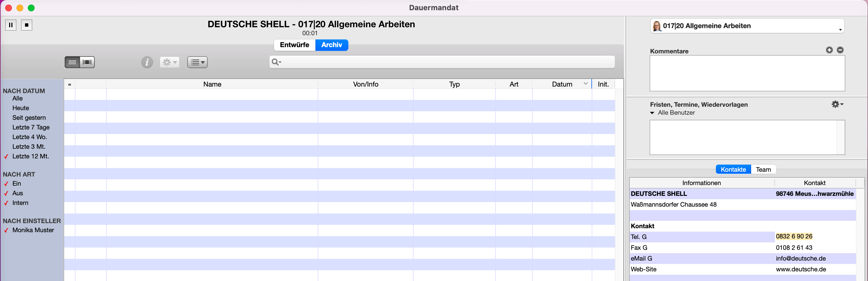
Task: Filter by date: Heute
Action: pos(20,108)
